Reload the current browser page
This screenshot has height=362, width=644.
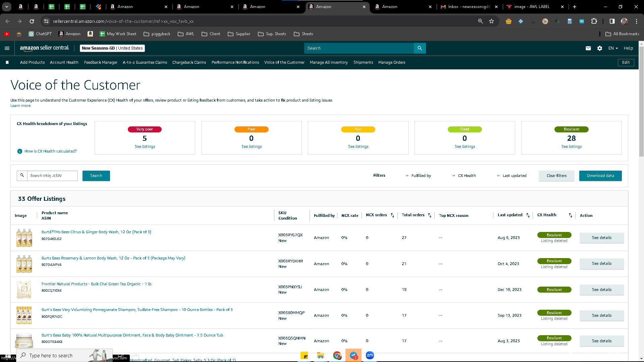tap(32, 21)
